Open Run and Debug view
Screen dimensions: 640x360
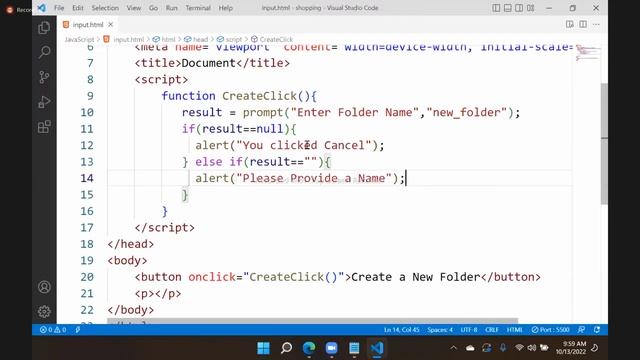pyautogui.click(x=44, y=102)
